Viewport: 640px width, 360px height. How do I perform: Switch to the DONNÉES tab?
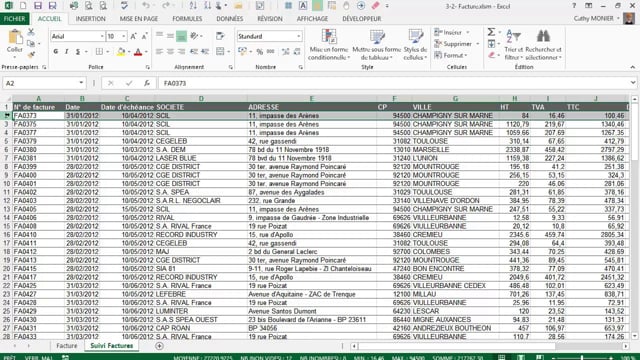[x=229, y=19]
